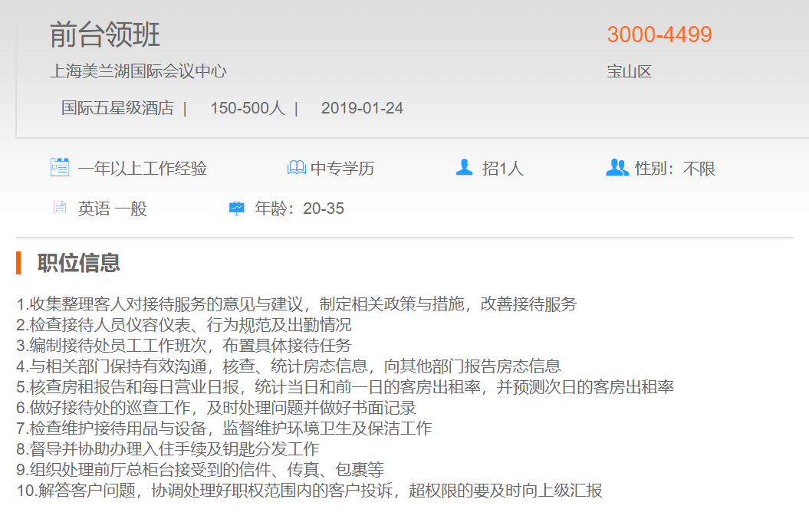This screenshot has width=809, height=532.
Task: Open company link 上海美兰湖国际会议中心
Action: [x=138, y=71]
